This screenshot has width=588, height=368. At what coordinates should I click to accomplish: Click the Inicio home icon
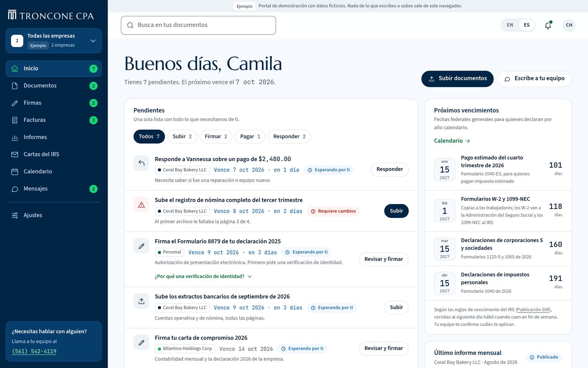coord(15,69)
